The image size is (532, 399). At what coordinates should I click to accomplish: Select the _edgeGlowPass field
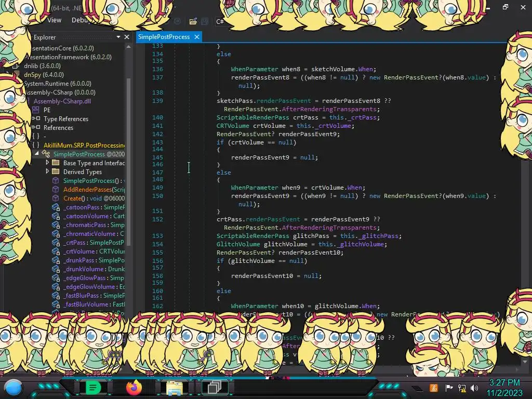[94, 278]
